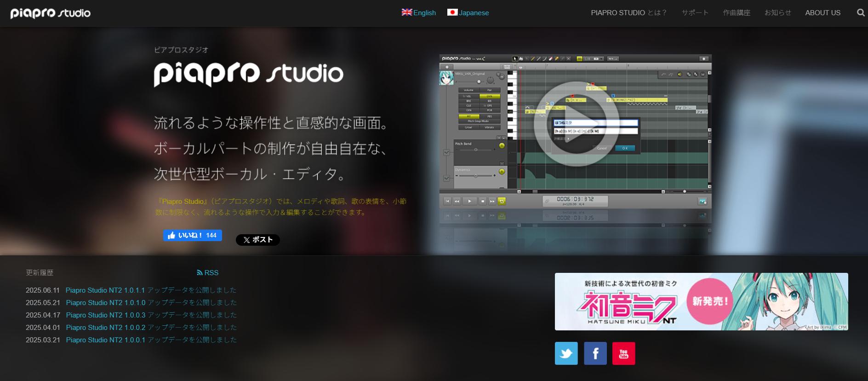Select the date 2025.05.21

(43, 303)
